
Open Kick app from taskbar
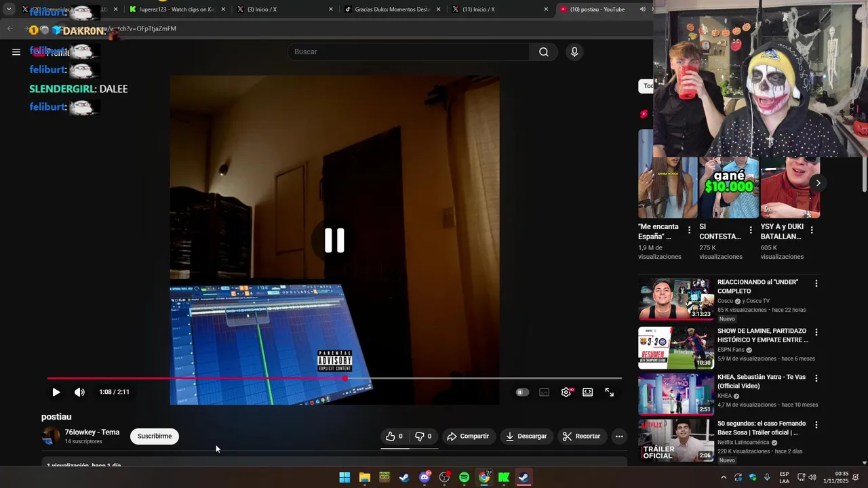pyautogui.click(x=504, y=477)
